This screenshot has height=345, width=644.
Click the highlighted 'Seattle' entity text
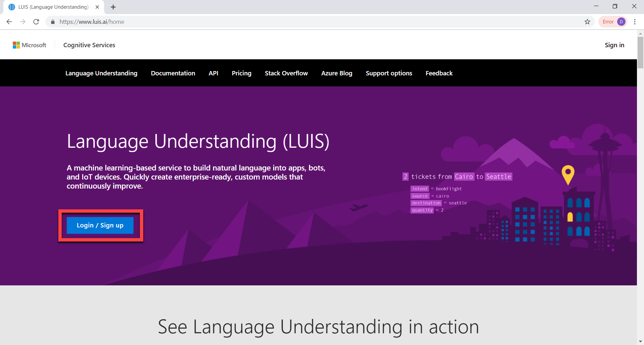point(499,177)
